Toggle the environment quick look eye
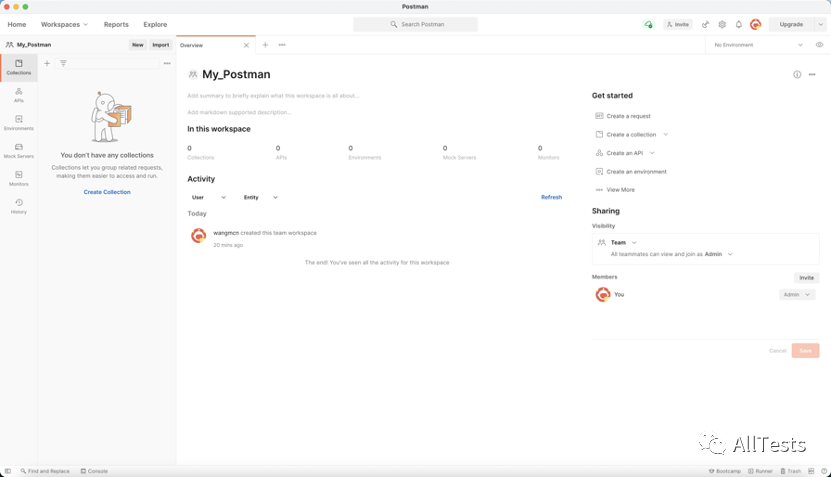Image resolution: width=832 pixels, height=478 pixels. click(x=819, y=45)
